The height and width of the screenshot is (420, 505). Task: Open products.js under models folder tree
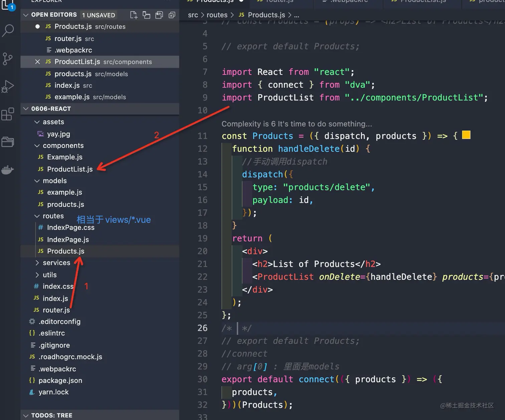point(100,204)
